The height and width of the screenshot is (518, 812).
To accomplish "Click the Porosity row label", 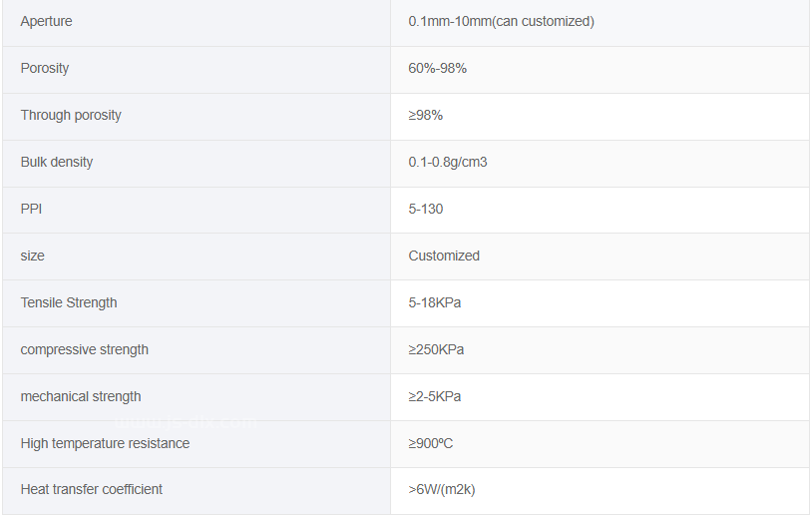I will 45,69.
